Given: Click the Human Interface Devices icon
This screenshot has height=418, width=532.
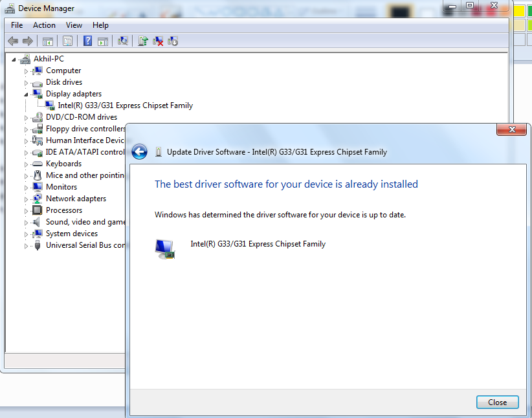Looking at the screenshot, I should (x=37, y=140).
